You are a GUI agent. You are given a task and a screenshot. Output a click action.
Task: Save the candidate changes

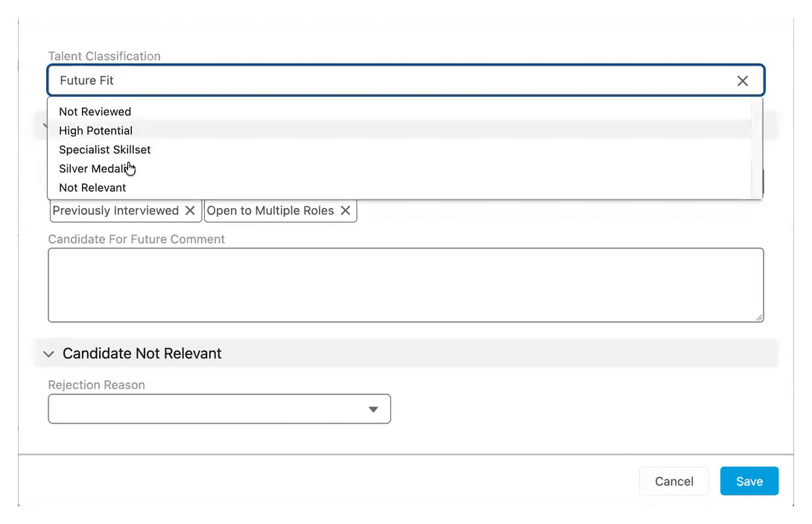(749, 481)
